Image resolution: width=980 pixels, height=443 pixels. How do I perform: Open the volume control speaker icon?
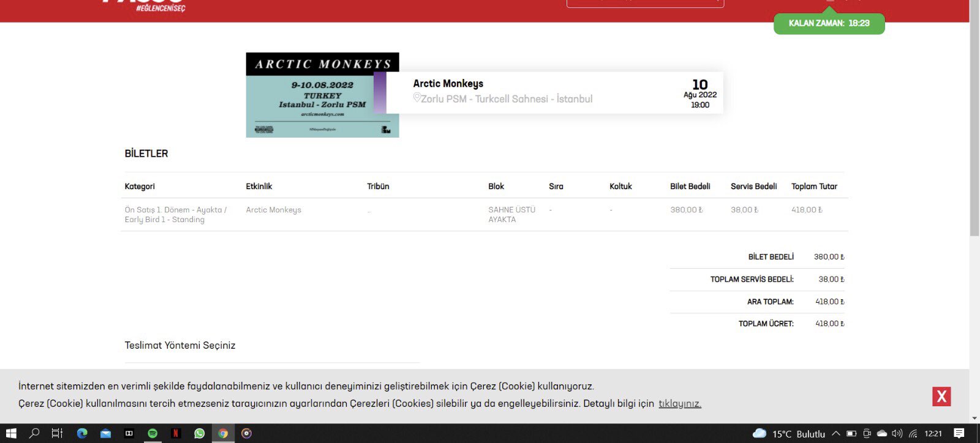[x=897, y=433]
